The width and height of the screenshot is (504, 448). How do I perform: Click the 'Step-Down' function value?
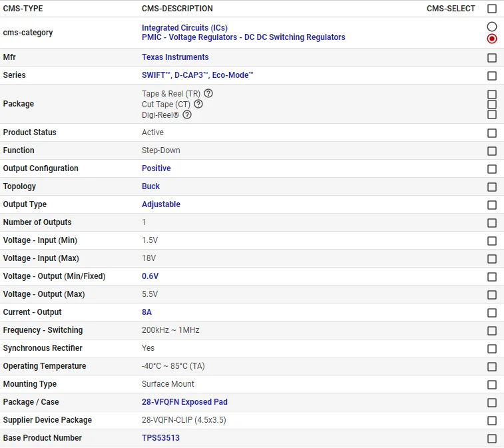tap(161, 150)
